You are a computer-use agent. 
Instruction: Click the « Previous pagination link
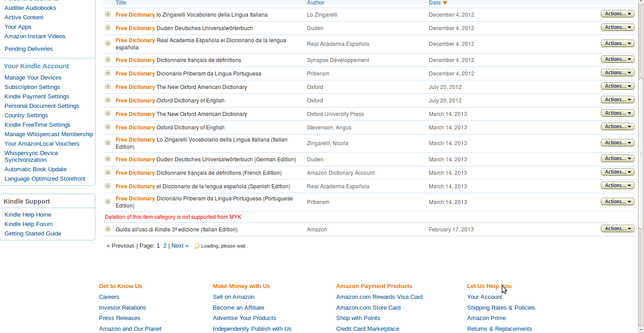(121, 246)
